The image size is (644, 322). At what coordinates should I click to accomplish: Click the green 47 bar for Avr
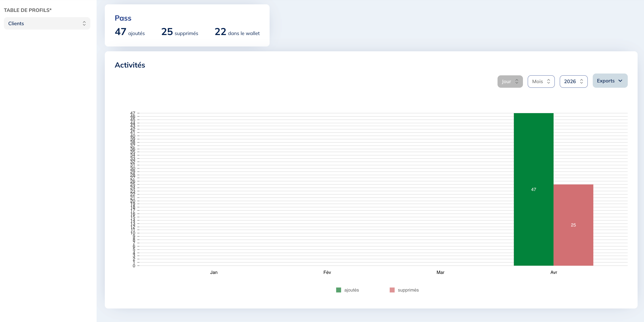[533, 189]
